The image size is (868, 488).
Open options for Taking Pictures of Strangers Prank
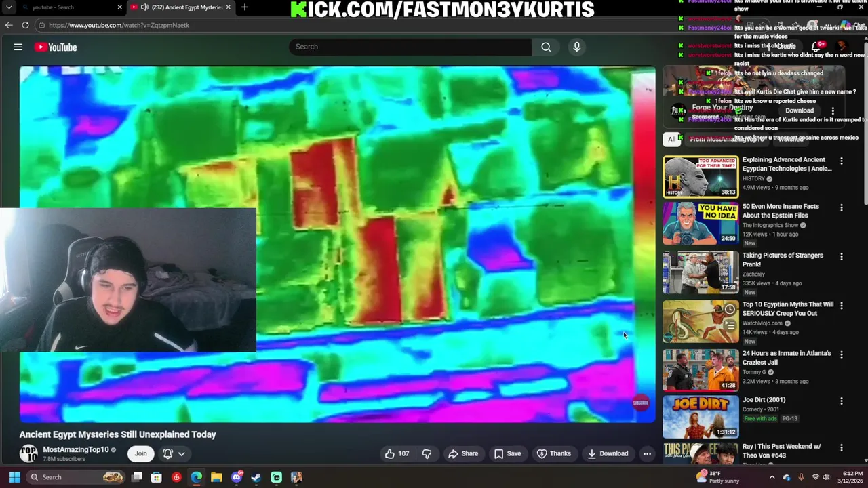(842, 257)
